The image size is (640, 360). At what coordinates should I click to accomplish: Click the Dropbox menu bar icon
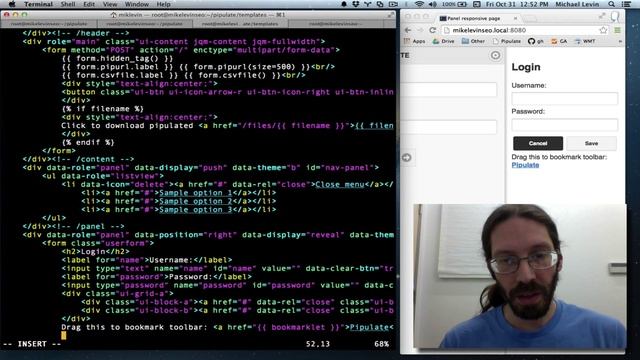click(356, 4)
